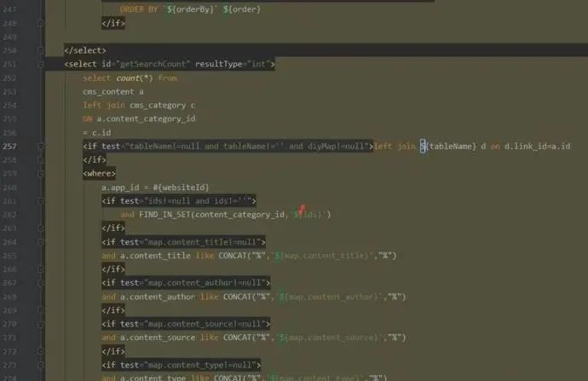
Task: Click ${order} placeholder on line 247
Action: point(242,9)
